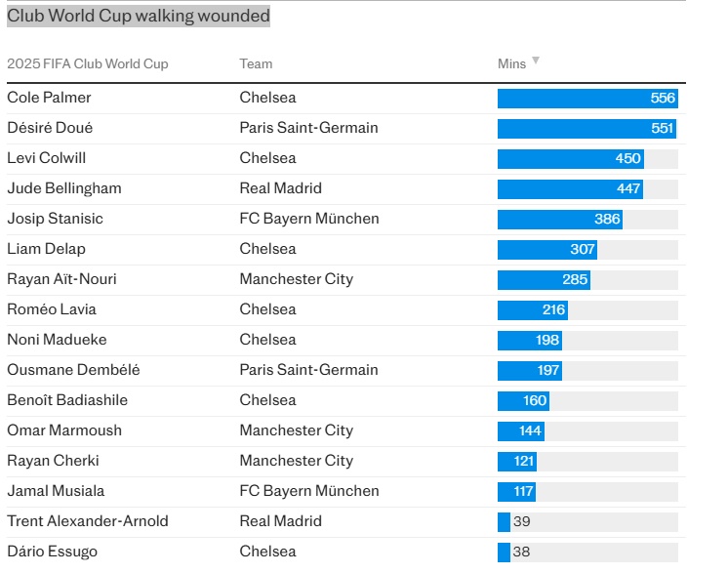Sort by the Mins column header
The image size is (728, 573).
tap(511, 63)
